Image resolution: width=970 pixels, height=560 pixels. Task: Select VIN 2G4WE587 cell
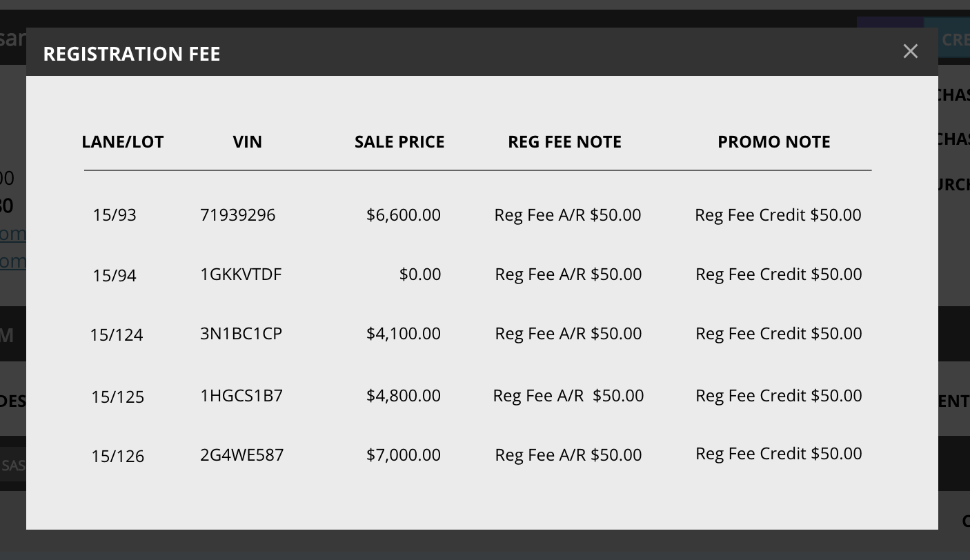tap(241, 455)
